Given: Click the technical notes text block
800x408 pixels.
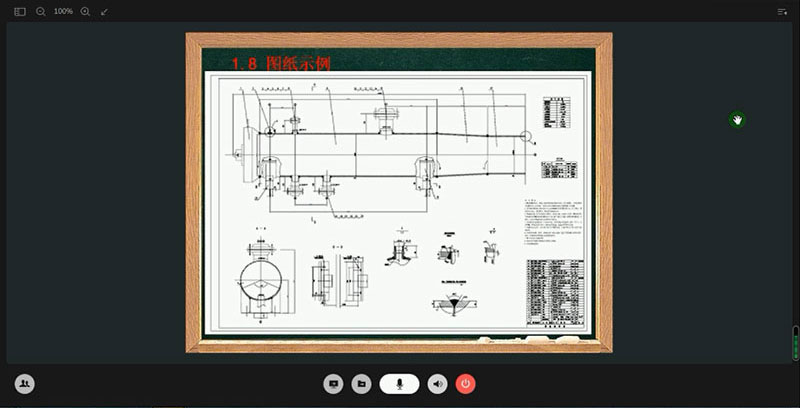Looking at the screenshot, I should point(551,222).
